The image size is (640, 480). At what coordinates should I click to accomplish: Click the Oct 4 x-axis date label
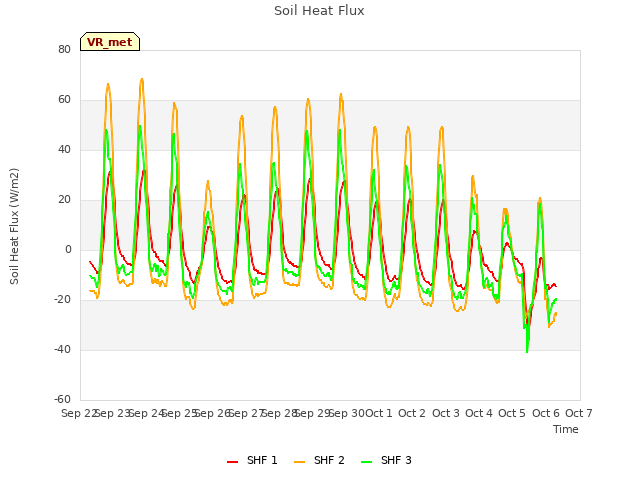(479, 413)
